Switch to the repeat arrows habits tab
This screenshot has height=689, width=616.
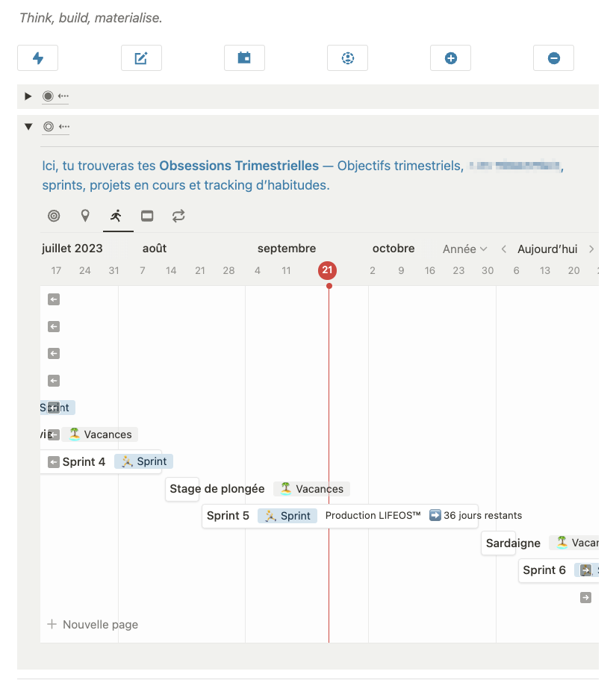pyautogui.click(x=178, y=216)
